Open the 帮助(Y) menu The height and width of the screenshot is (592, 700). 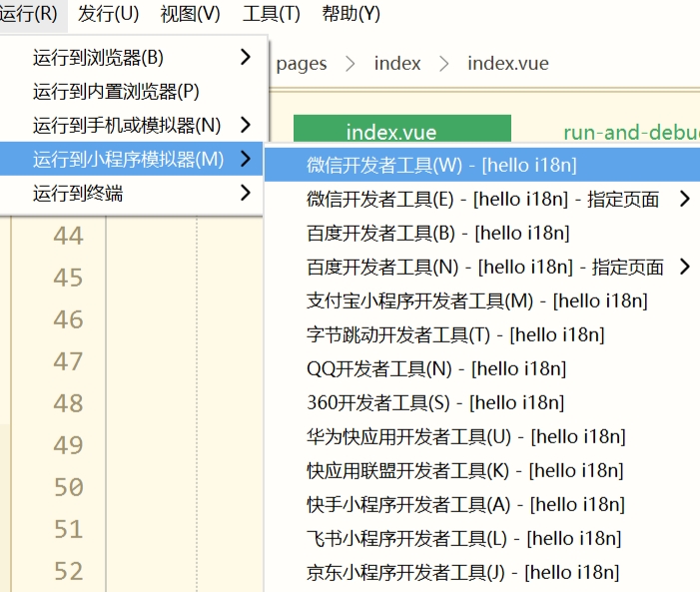[350, 14]
